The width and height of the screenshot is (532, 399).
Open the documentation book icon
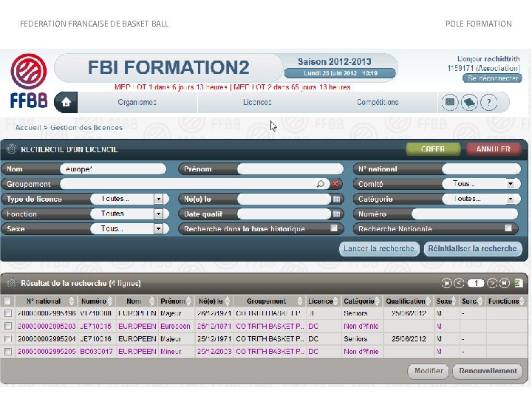[x=469, y=102]
